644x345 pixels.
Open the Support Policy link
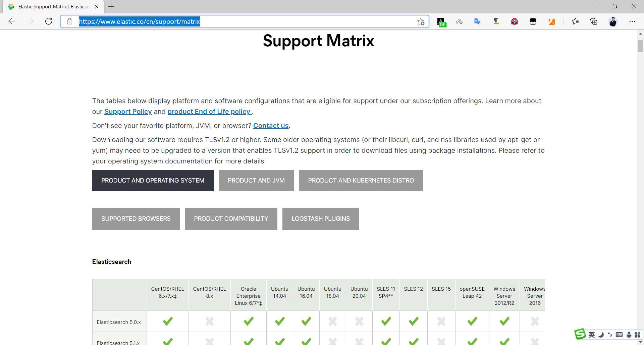tap(128, 112)
